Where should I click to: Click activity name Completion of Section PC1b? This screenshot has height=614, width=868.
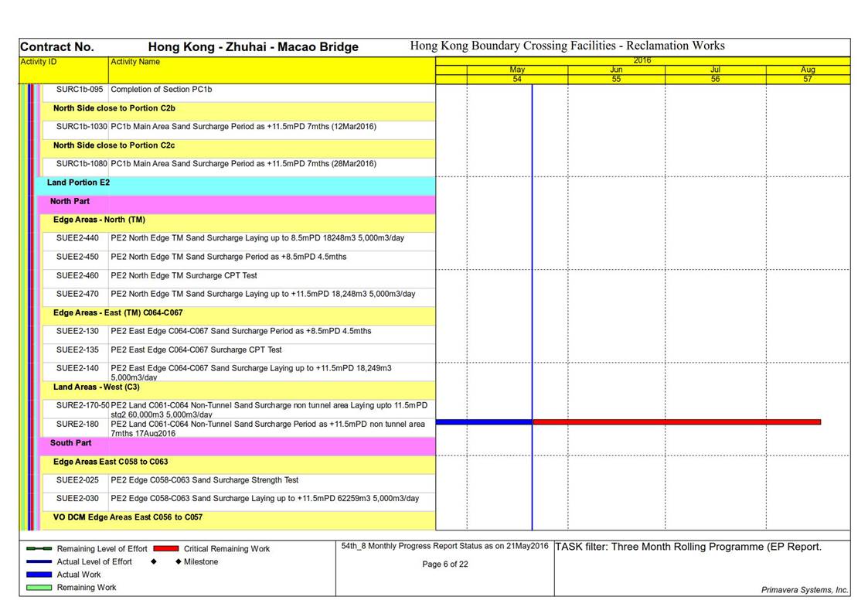tap(161, 89)
